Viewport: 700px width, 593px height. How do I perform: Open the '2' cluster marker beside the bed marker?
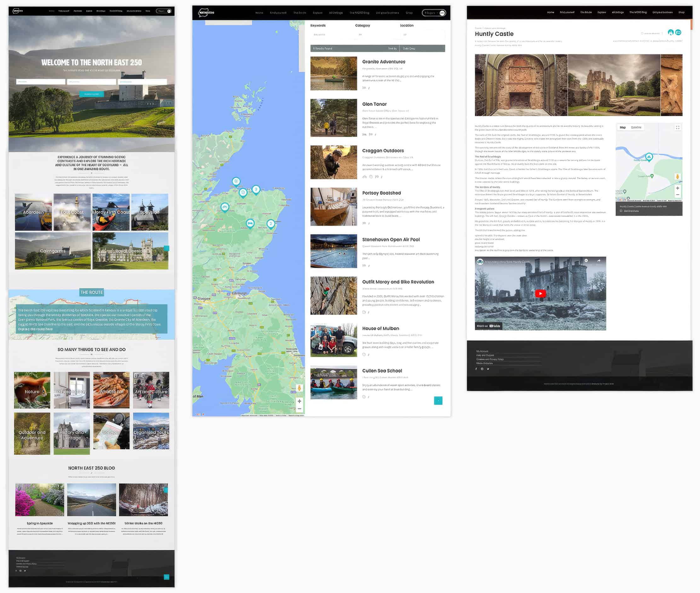point(271,224)
